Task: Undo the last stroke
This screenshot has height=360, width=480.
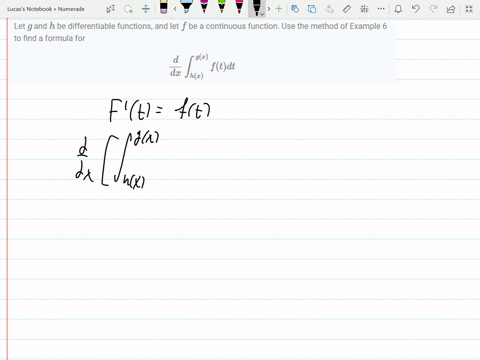Action: pos(416,9)
